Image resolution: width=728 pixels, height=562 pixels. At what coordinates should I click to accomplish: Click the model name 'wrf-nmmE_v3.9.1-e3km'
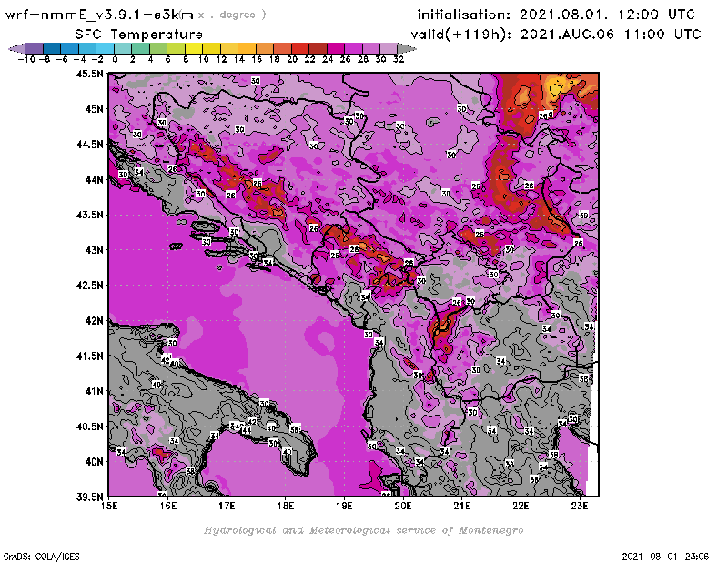point(99,15)
